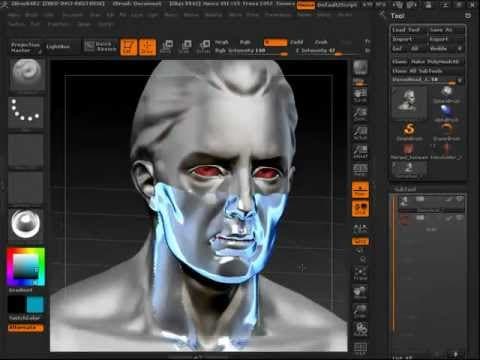This screenshot has width=480, height=360.
Task: Enable Rgb painting mode
Action: click(x=245, y=42)
